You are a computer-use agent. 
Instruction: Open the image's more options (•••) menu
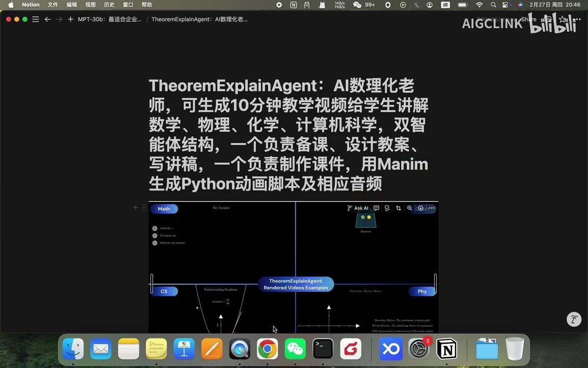[x=431, y=208]
